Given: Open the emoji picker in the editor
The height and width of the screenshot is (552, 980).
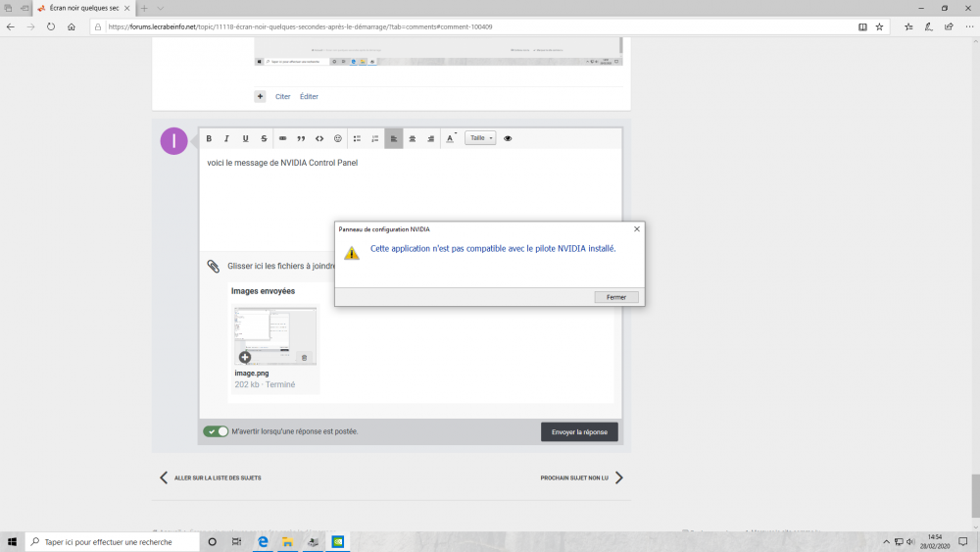Looking at the screenshot, I should (338, 138).
